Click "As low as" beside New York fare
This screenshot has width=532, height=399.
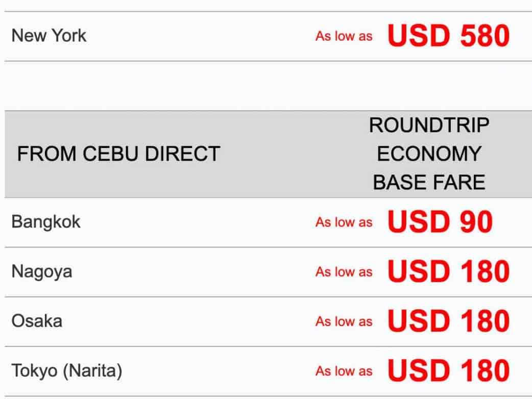[x=344, y=36]
